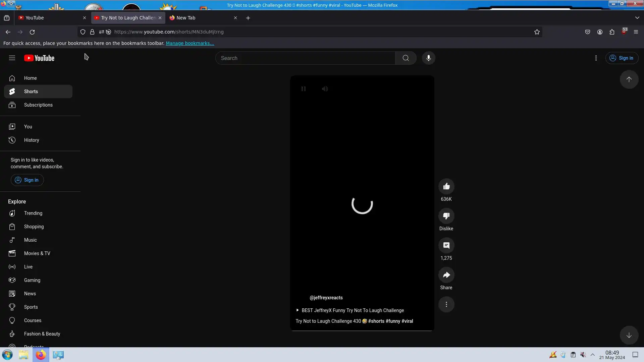Screen dimensions: 644x362
Task: Click Sign in button in the header
Action: click(622, 58)
